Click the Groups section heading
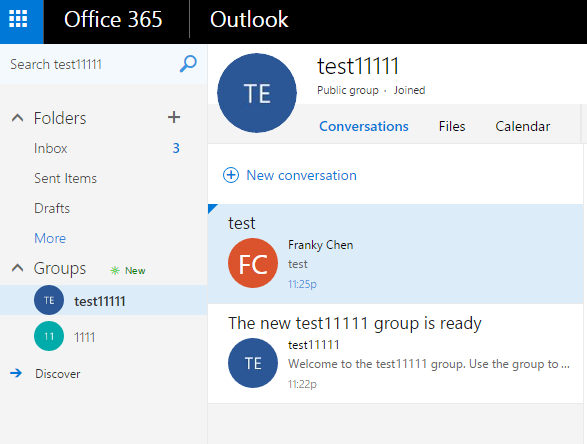Screen dimensions: 587x444 click(x=60, y=268)
